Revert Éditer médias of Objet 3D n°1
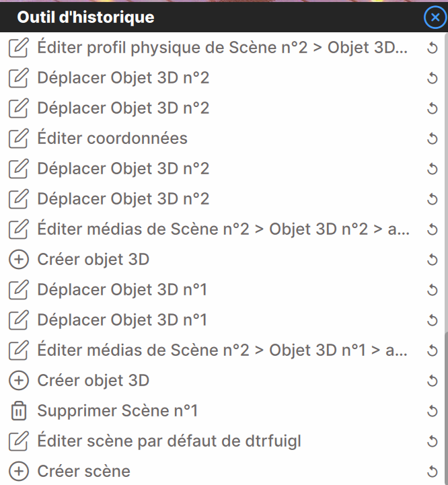This screenshot has width=448, height=485. click(433, 350)
